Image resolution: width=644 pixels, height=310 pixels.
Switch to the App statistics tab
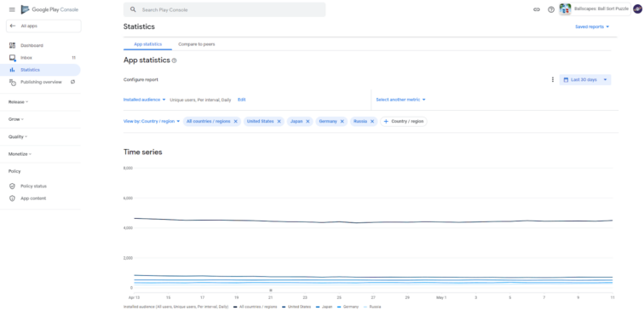[148, 44]
